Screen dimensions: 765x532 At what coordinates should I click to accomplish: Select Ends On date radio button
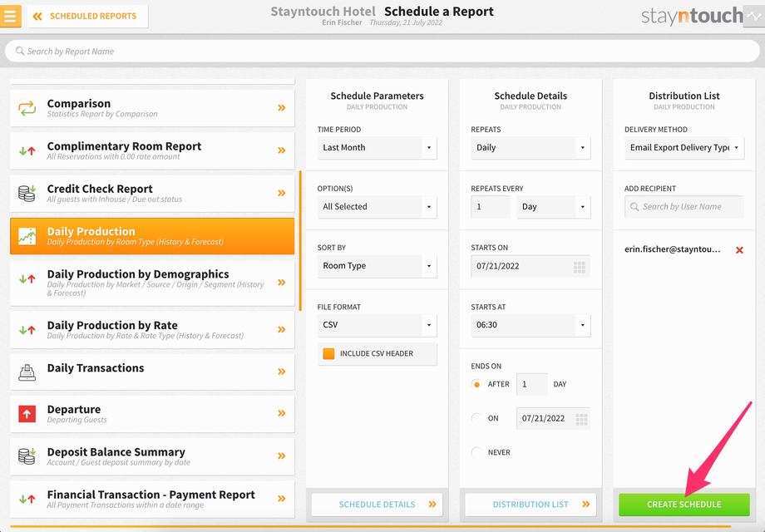pos(476,418)
